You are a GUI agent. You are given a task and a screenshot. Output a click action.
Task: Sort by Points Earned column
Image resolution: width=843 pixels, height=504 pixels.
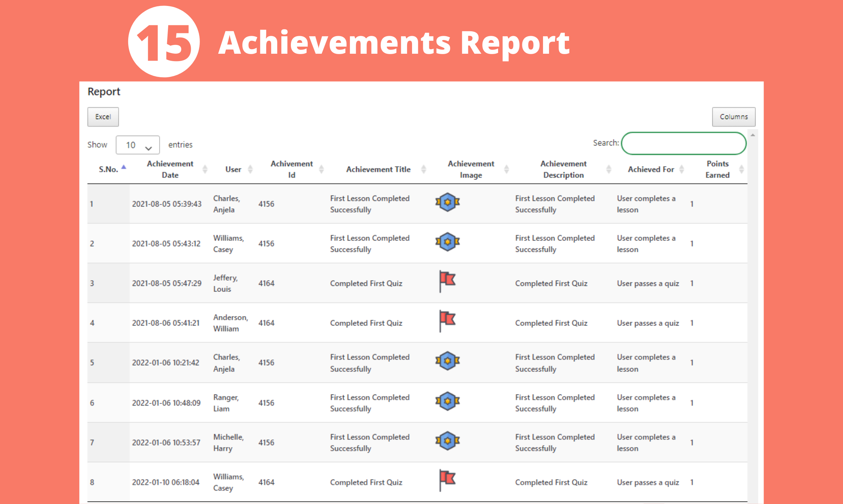718,169
